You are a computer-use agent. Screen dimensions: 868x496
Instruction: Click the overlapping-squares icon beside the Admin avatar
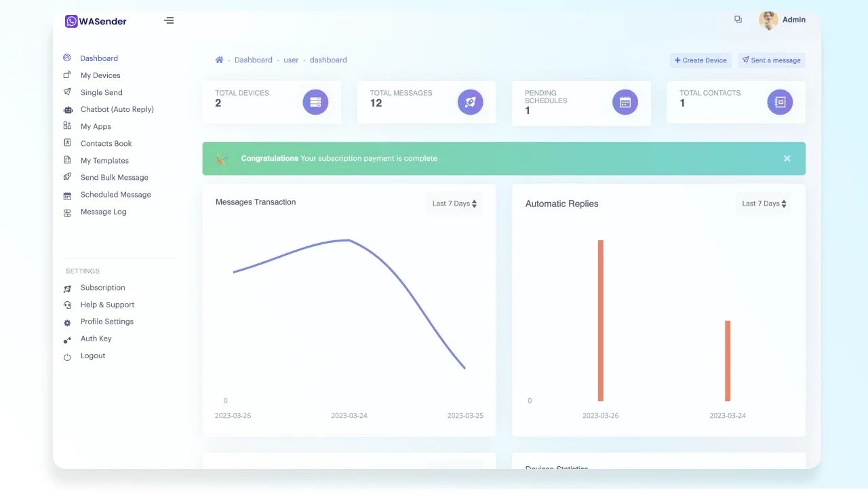coord(738,20)
